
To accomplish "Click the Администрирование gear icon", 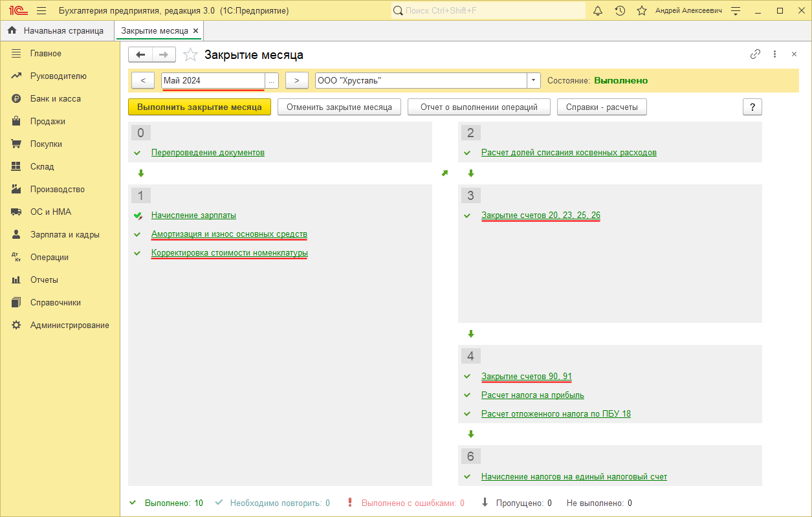I will [17, 325].
